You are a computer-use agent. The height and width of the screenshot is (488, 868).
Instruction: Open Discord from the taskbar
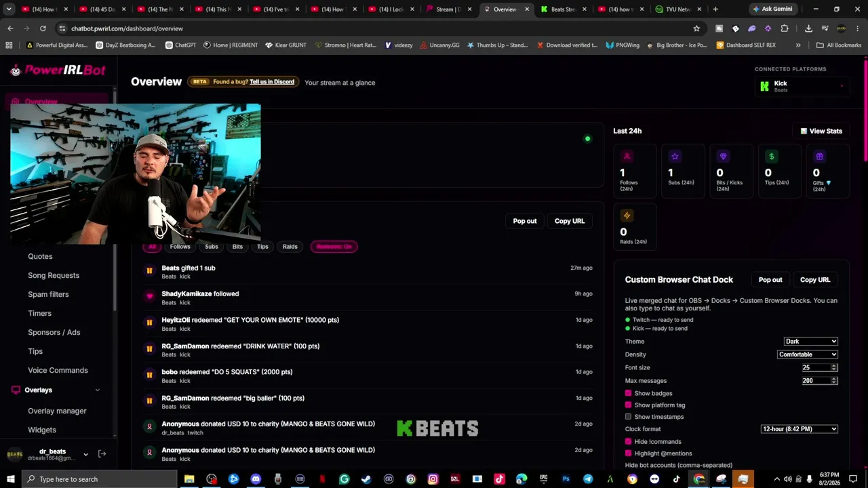tap(256, 479)
